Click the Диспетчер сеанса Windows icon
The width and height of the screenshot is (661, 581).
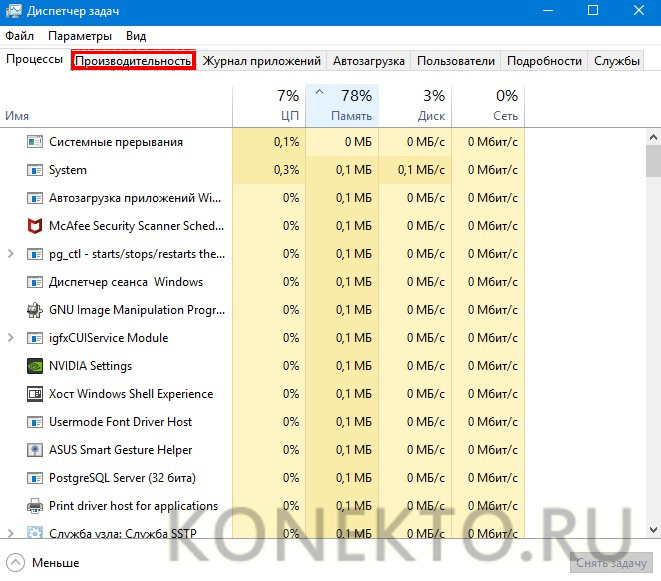click(35, 282)
